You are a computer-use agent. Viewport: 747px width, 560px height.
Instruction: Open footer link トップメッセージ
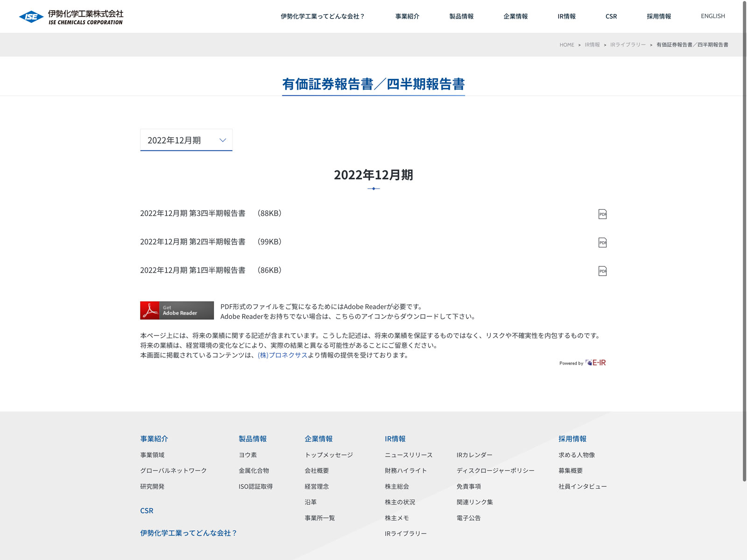329,455
